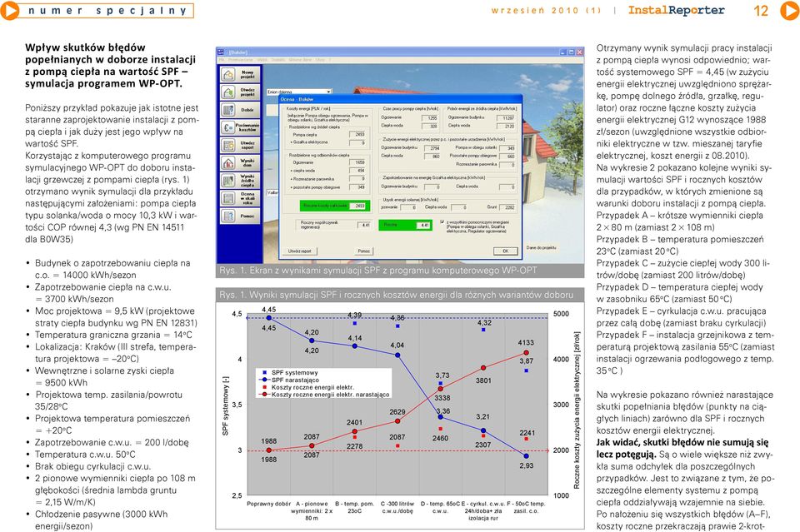Click the 'Roczny współczynnik regeneracji' value field
This screenshot has height=532, width=800.
tap(362, 225)
